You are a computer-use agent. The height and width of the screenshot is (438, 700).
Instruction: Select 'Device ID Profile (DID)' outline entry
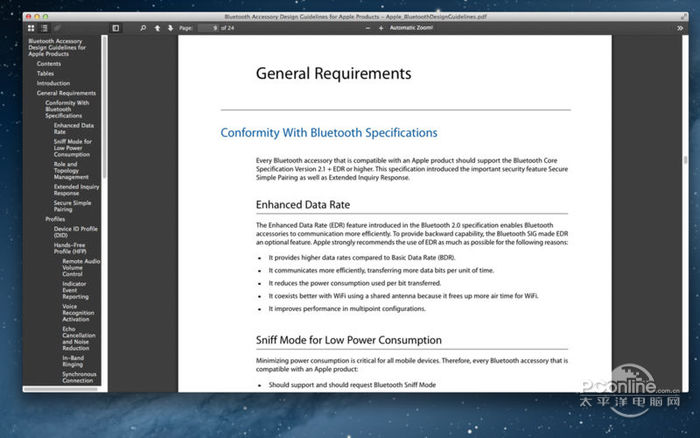[75, 232]
